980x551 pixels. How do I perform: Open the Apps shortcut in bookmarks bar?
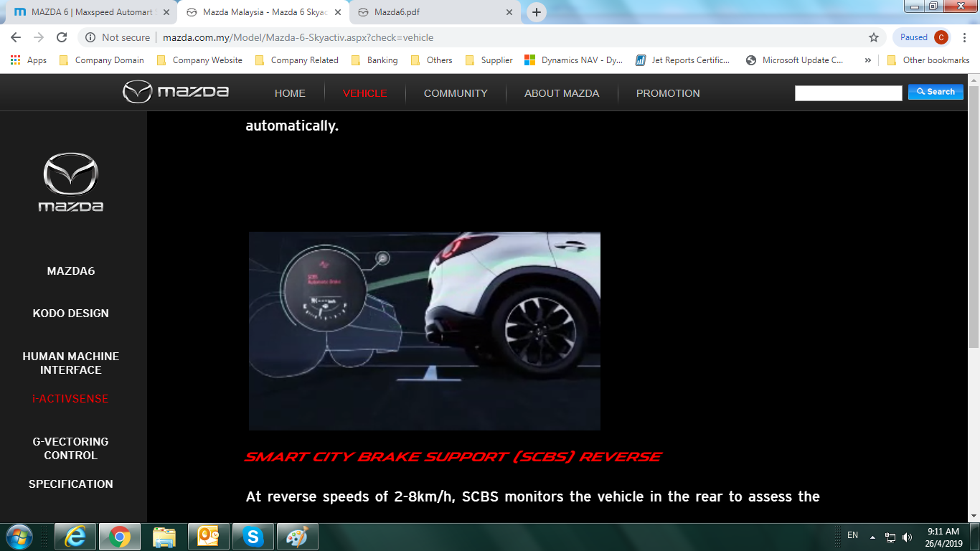pyautogui.click(x=29, y=60)
